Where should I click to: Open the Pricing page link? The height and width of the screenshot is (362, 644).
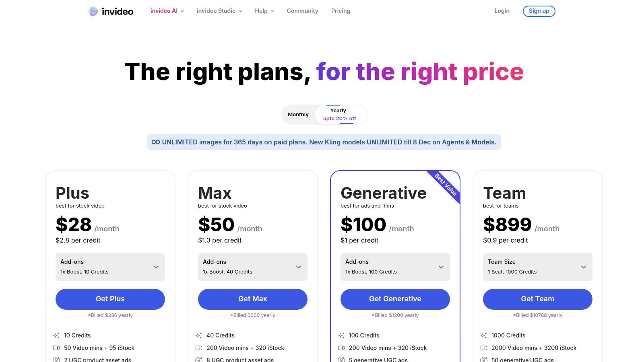coord(341,11)
